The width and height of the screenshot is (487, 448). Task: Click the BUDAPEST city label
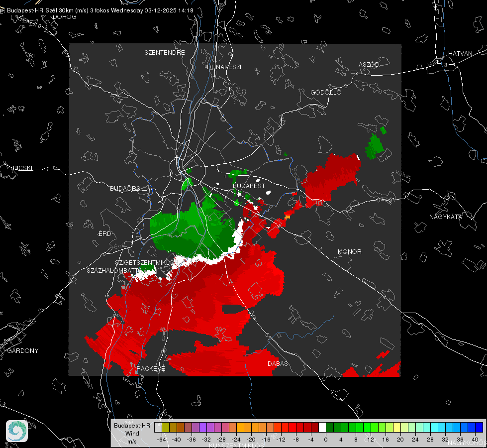click(249, 186)
